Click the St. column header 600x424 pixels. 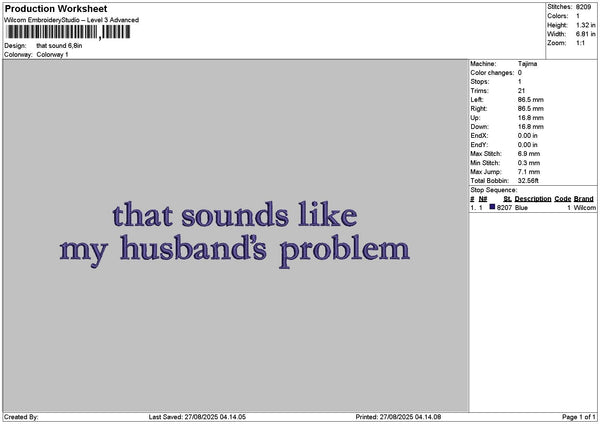[x=507, y=199]
